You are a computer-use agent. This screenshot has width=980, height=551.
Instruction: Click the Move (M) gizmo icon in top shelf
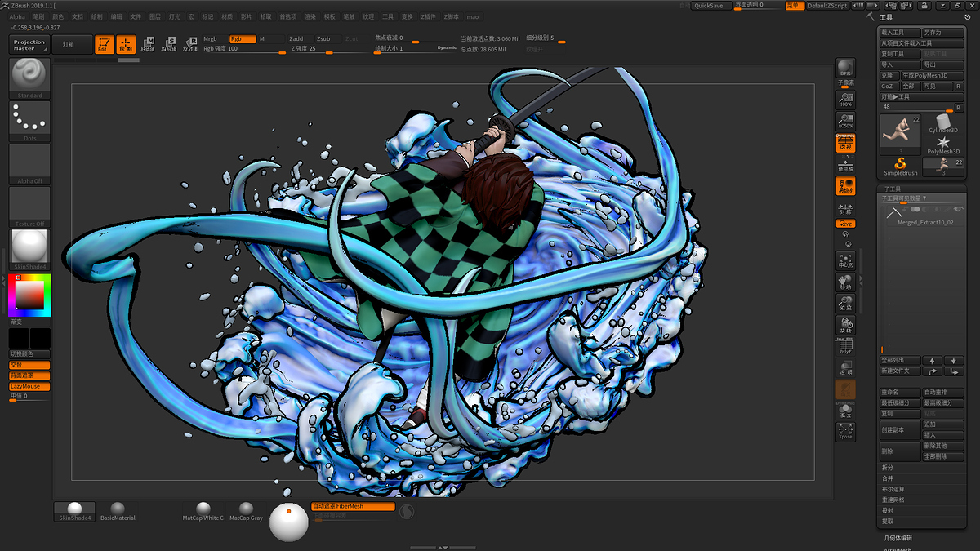tap(148, 45)
